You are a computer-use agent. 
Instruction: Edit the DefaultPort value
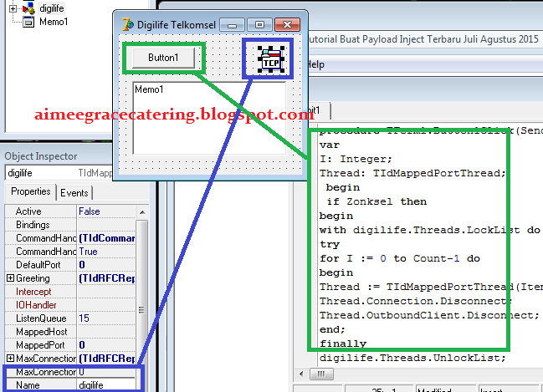106,265
